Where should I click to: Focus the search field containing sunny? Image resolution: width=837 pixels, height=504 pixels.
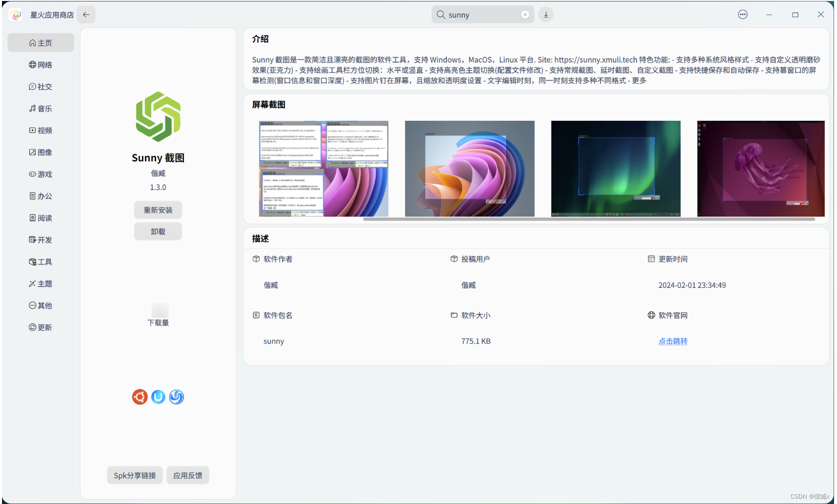click(483, 15)
